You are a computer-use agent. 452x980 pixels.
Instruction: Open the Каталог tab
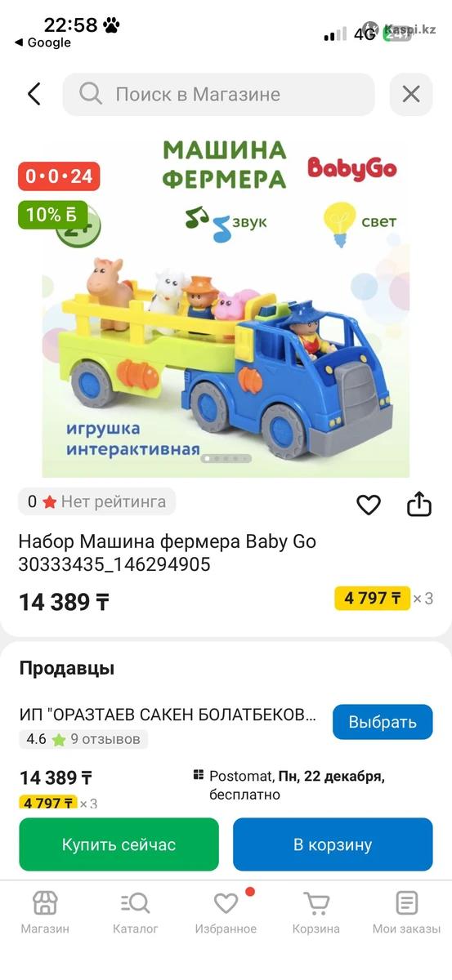[136, 912]
